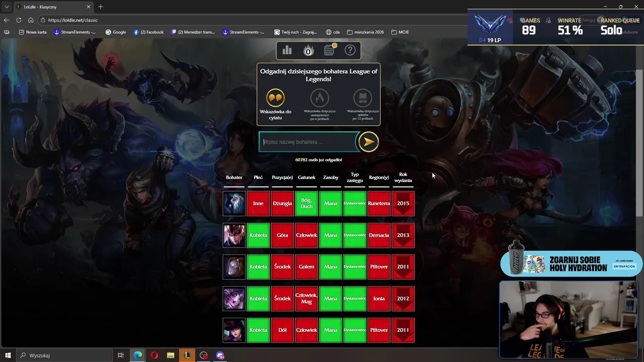The width and height of the screenshot is (644, 362).
Task: Select the locked splash art hint icon
Action: click(x=362, y=98)
